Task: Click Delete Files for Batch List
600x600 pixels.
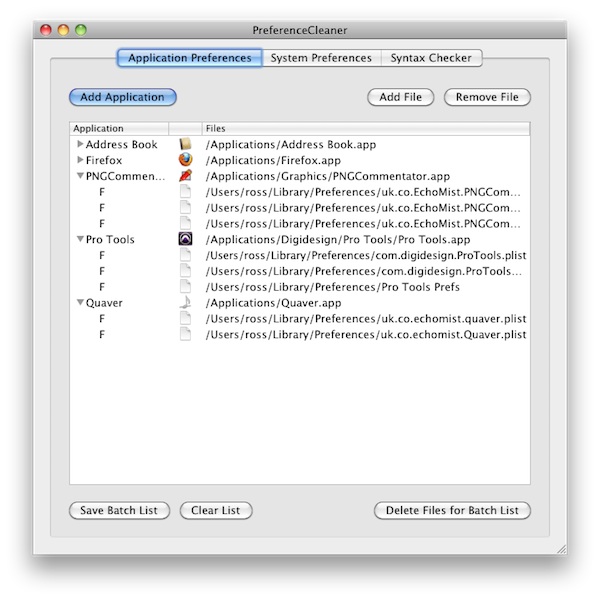Action: (x=452, y=510)
